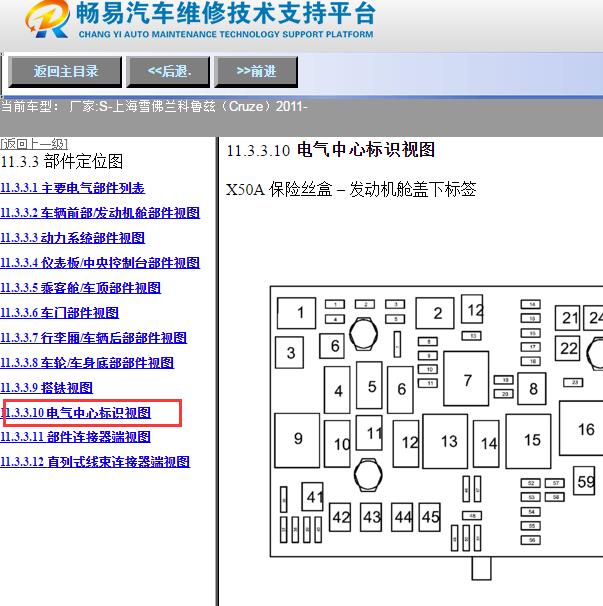Screen dimensions: 603x606
Task: Open 11.3.3.8 车轮/车身底部部件视图
Action: click(x=87, y=363)
